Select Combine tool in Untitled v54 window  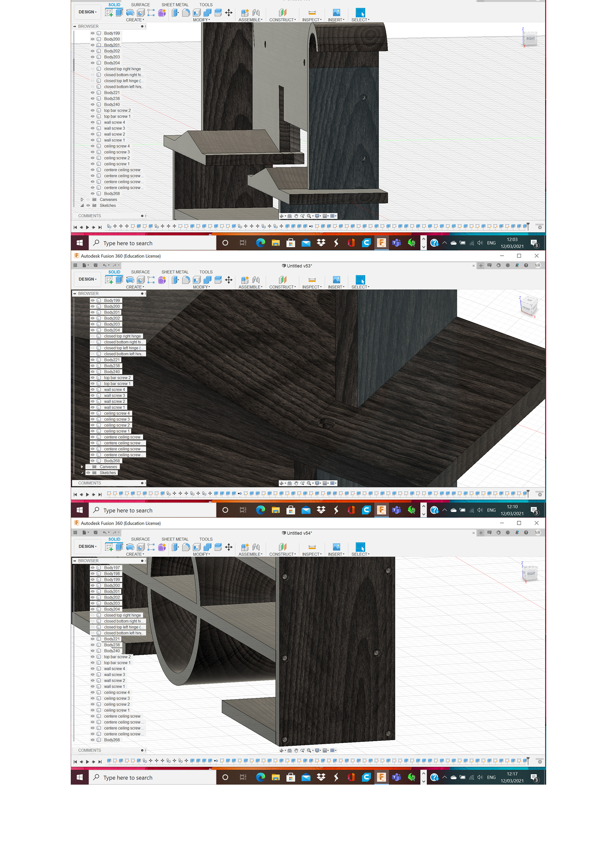pyautogui.click(x=207, y=547)
